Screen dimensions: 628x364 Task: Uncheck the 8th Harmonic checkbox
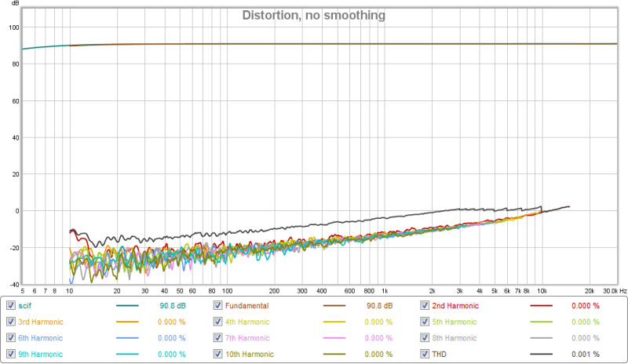(x=425, y=337)
